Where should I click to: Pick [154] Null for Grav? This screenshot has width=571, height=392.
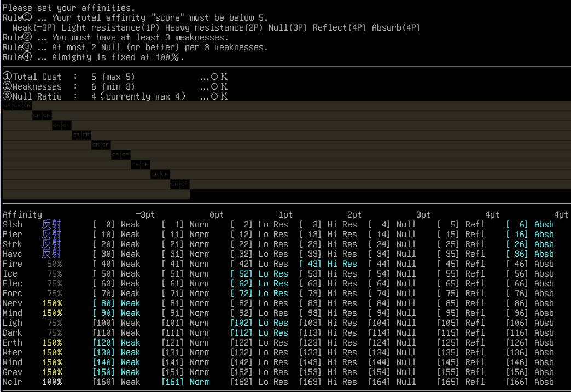[392, 372]
